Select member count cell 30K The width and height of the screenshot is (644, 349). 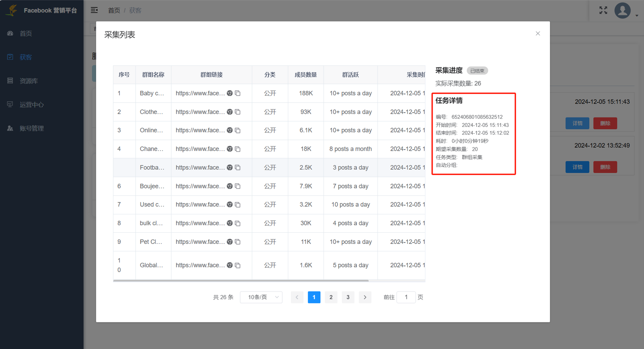coord(306,223)
